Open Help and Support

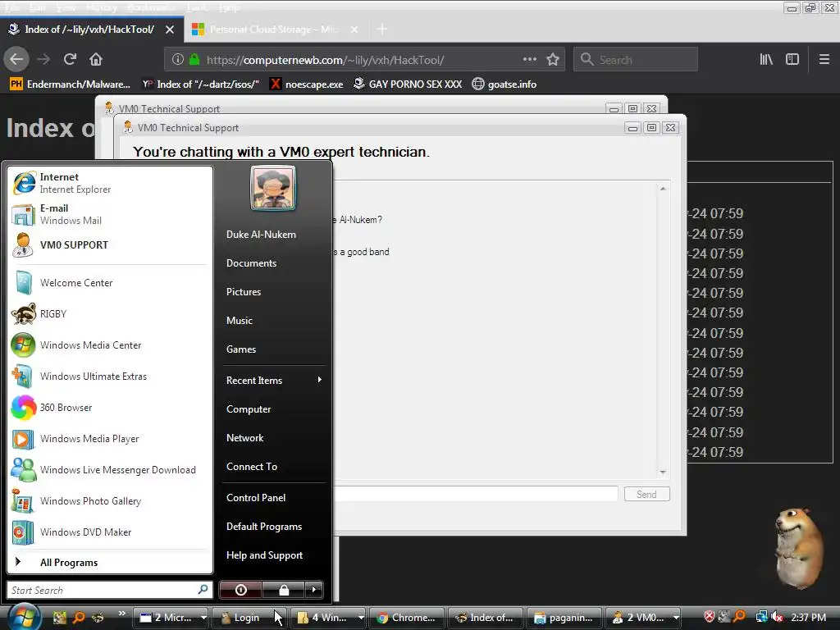[274, 555]
